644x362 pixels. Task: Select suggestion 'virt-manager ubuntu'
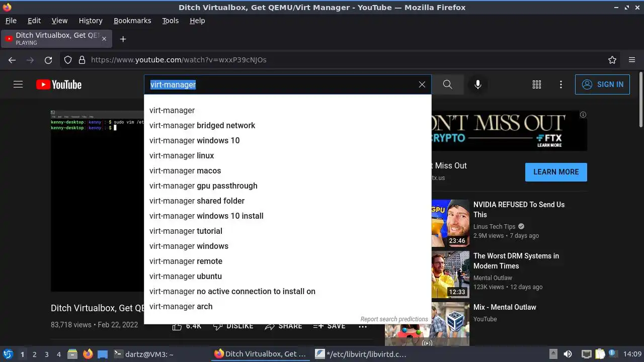[287, 276]
